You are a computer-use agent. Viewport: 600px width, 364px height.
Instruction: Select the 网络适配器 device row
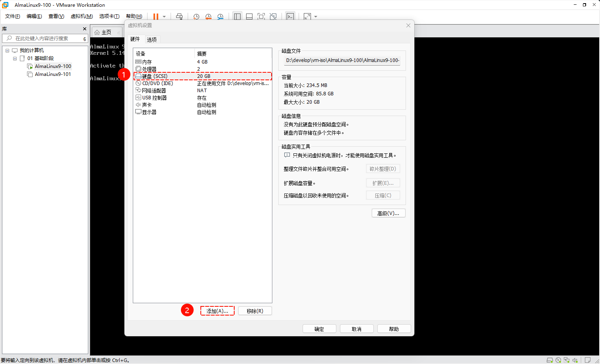154,91
